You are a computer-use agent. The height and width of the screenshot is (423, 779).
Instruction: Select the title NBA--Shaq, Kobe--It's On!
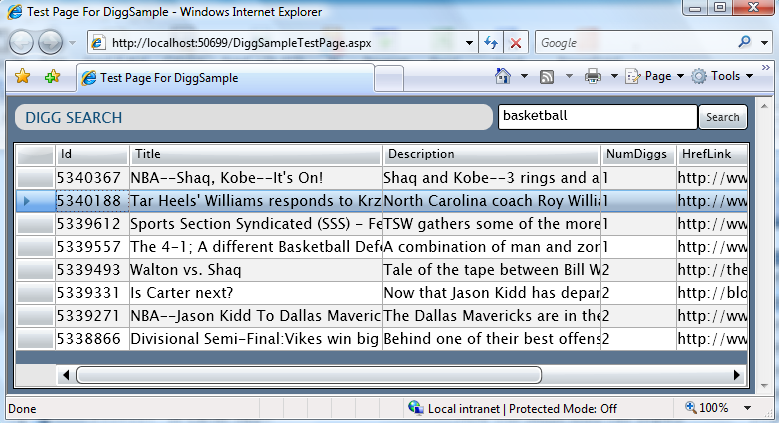tap(256, 178)
